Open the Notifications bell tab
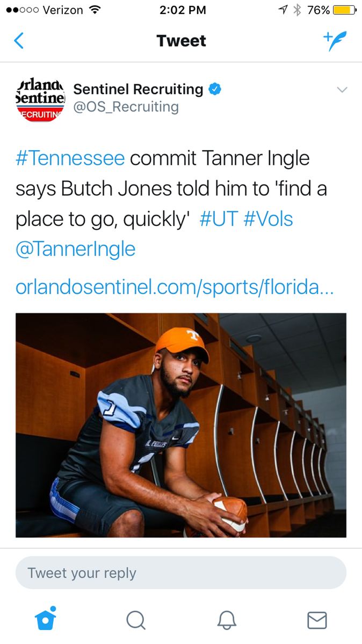Viewport: 362px width, 644px height. click(227, 620)
